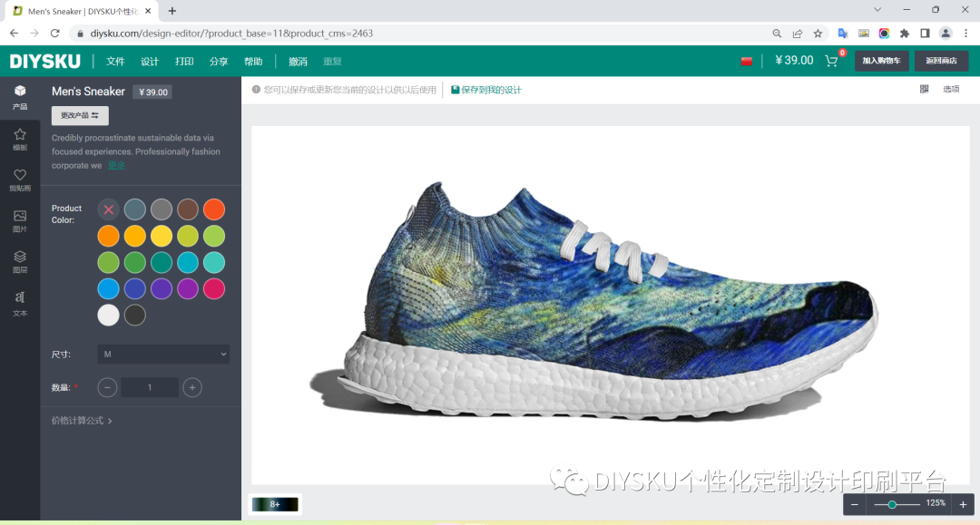The width and height of the screenshot is (980, 525).
Task: Select the brown product color swatch
Action: (188, 209)
